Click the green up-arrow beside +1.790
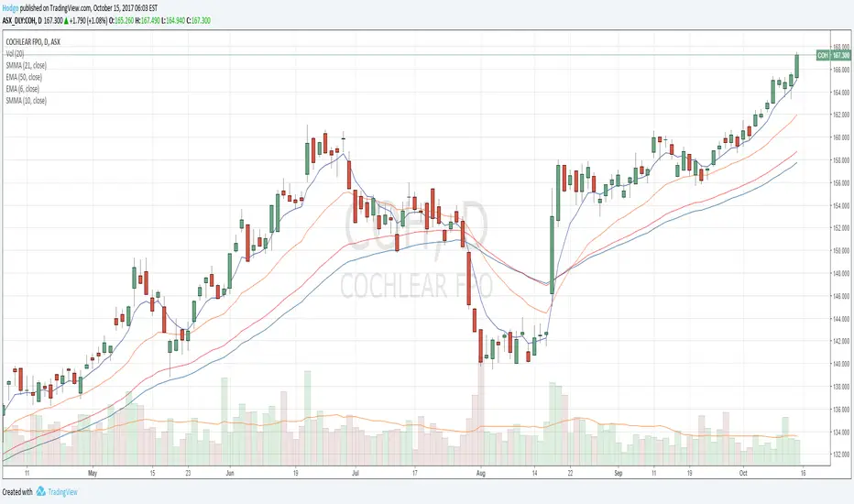Screen dimensions: 854x504 66,21
